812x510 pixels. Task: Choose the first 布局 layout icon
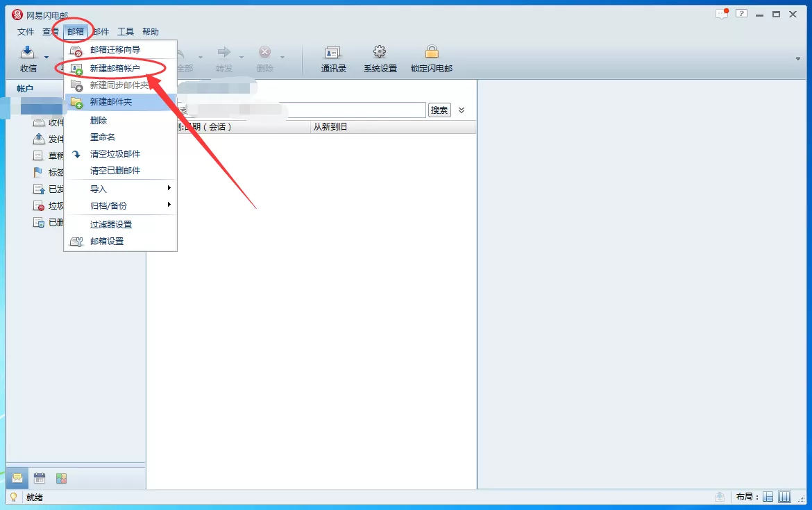coord(768,497)
